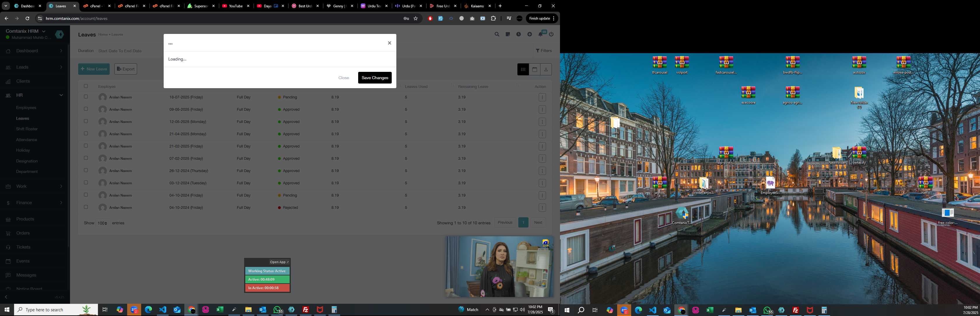This screenshot has height=316, width=980.
Task: Open action menu for 18-07-2025 leave row
Action: [542, 98]
